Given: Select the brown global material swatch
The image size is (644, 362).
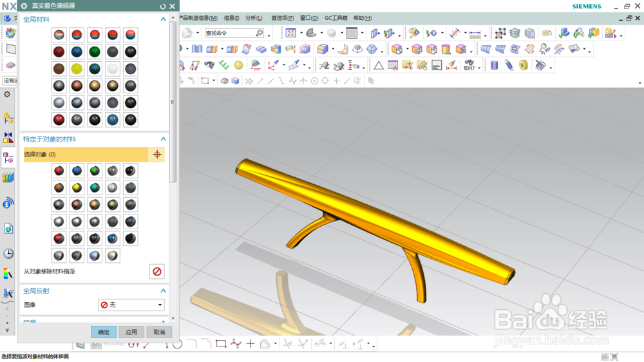Looking at the screenshot, I should (x=59, y=69).
